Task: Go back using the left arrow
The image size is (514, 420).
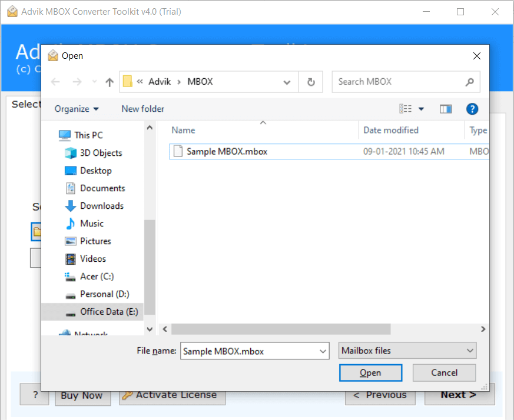Action: [55, 82]
